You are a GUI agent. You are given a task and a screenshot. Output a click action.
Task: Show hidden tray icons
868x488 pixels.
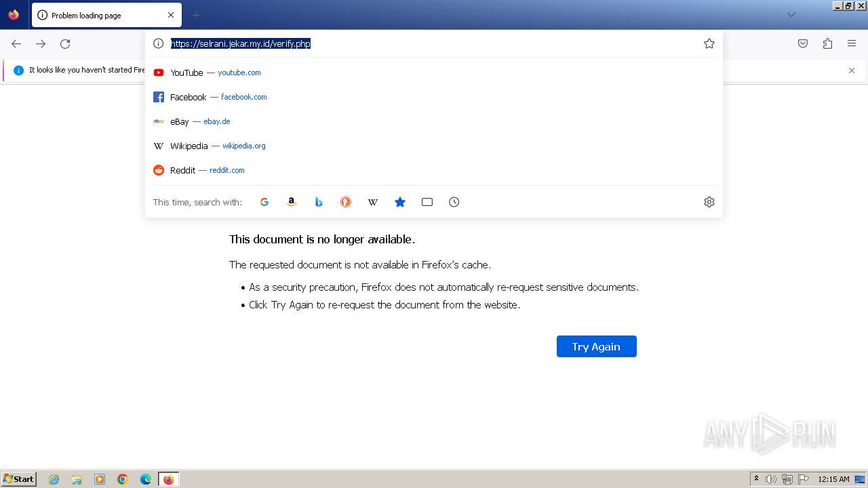tap(756, 479)
